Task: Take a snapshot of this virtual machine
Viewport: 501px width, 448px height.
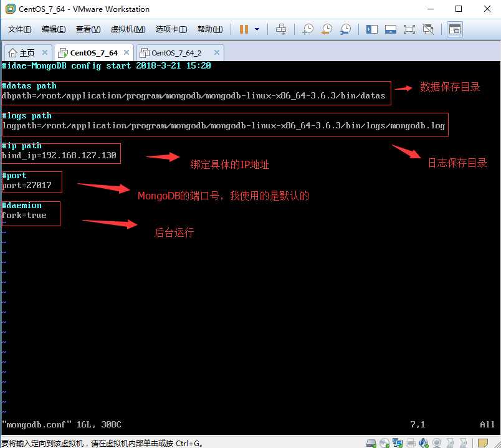Action: click(x=308, y=29)
